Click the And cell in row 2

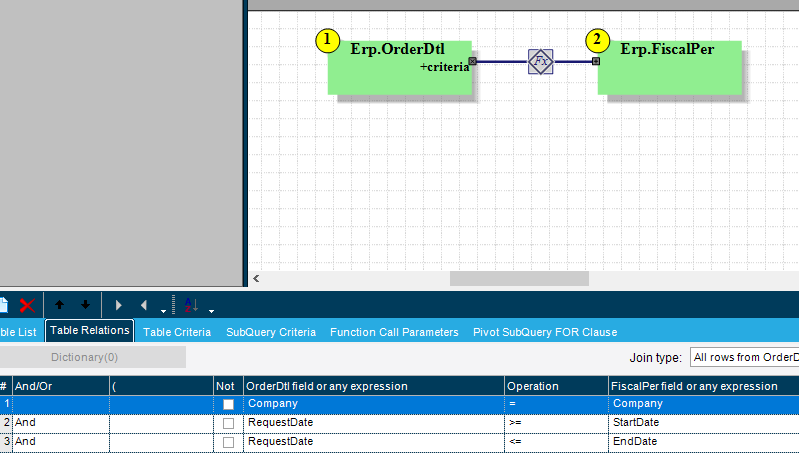(x=61, y=423)
